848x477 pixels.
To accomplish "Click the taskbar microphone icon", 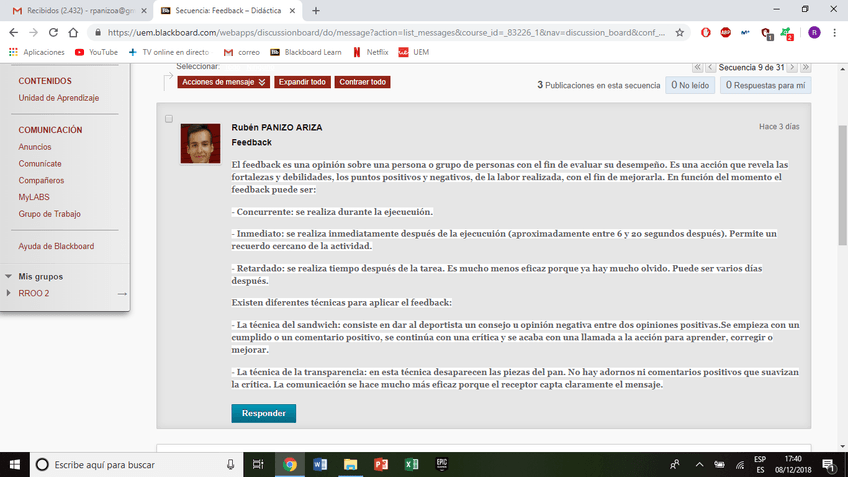I will coord(230,465).
